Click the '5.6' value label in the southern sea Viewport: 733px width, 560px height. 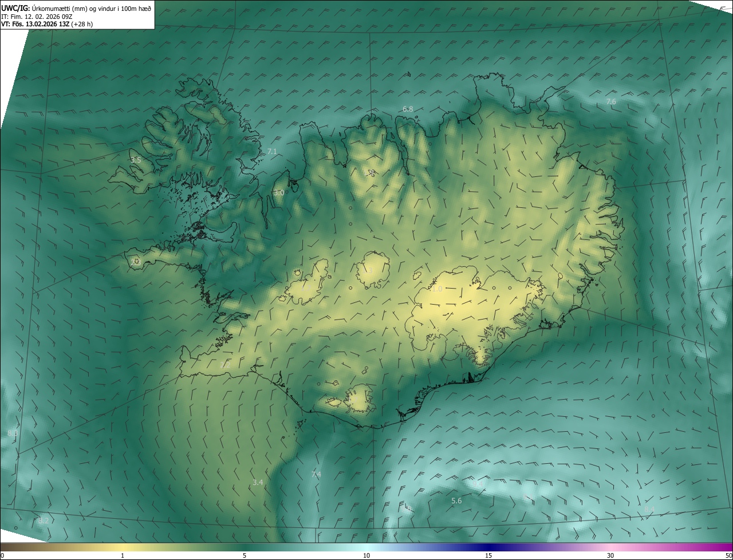[456, 501]
